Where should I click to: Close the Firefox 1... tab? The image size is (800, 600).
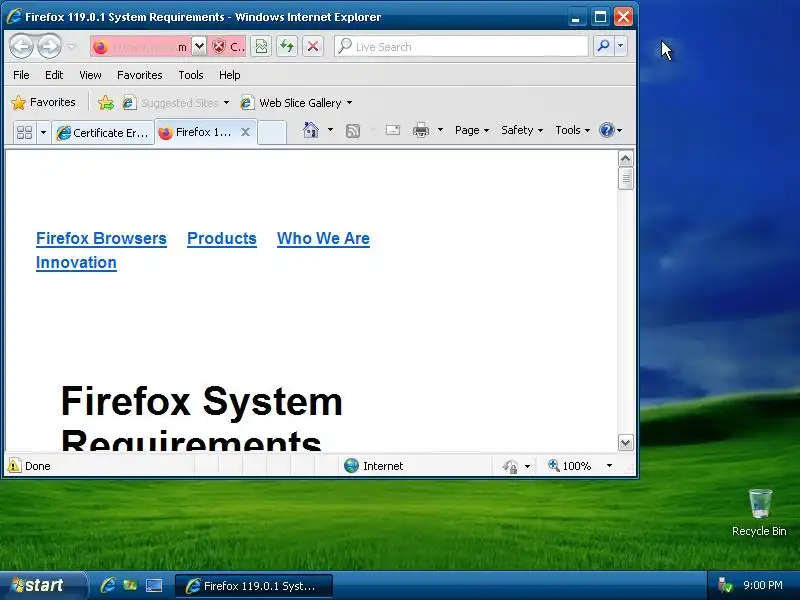point(245,132)
